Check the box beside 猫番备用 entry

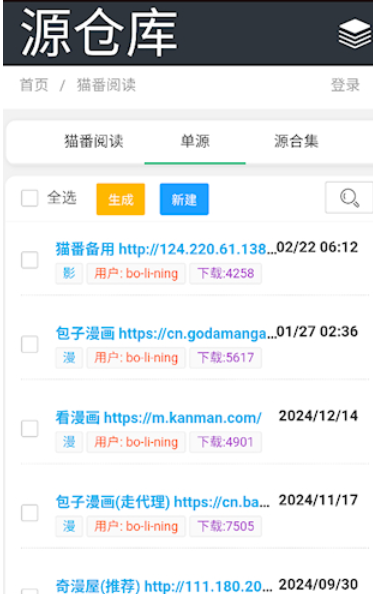[30, 260]
